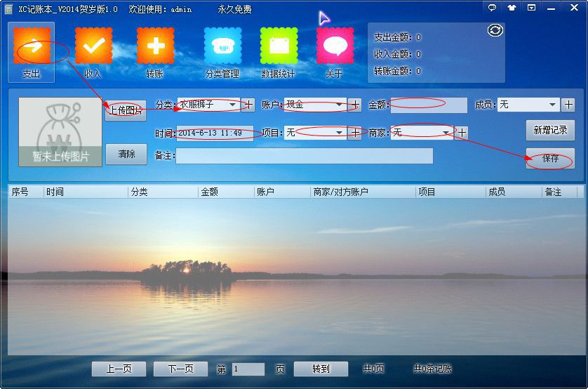Click the 金额 amount input field
Viewport: 588px width, 389px height.
click(x=429, y=105)
